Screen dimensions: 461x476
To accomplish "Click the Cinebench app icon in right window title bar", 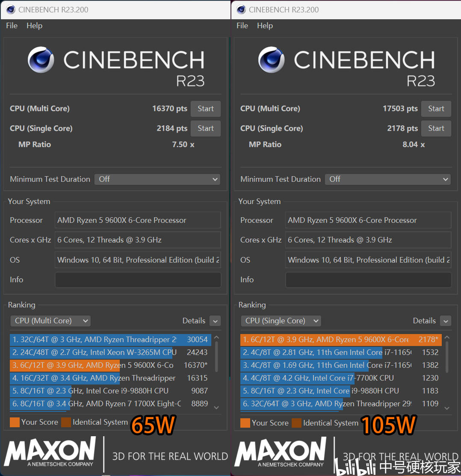I will (x=241, y=10).
